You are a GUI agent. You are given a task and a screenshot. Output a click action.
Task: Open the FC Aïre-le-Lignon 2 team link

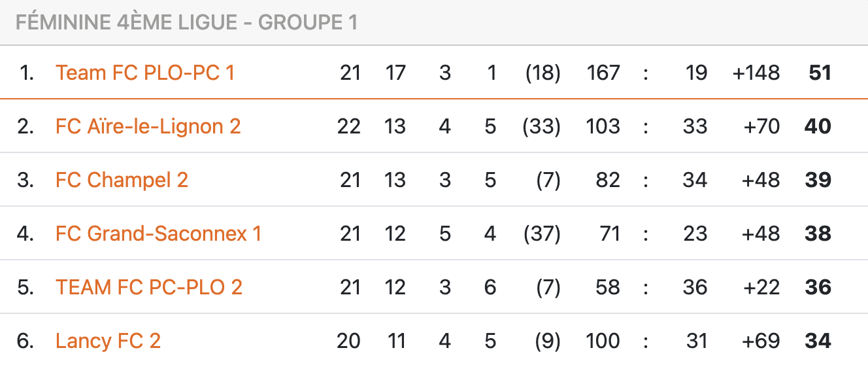click(148, 126)
